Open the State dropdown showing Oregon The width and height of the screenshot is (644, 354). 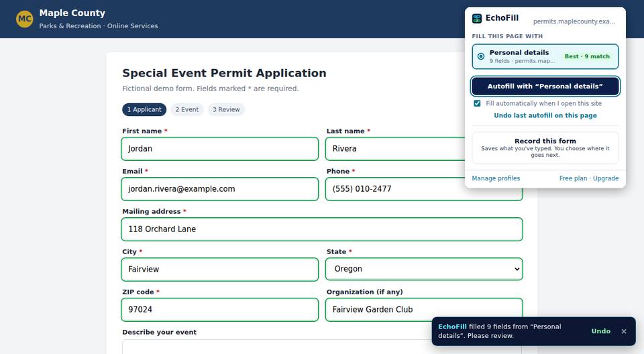pos(424,269)
